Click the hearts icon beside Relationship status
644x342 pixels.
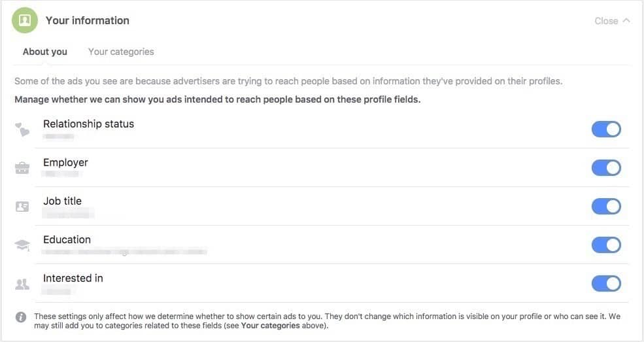(x=22, y=129)
